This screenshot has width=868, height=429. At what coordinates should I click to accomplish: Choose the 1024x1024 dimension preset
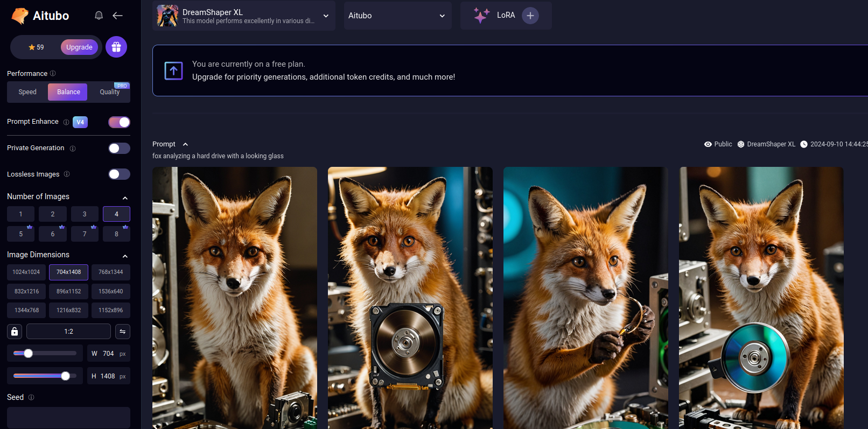(x=26, y=272)
